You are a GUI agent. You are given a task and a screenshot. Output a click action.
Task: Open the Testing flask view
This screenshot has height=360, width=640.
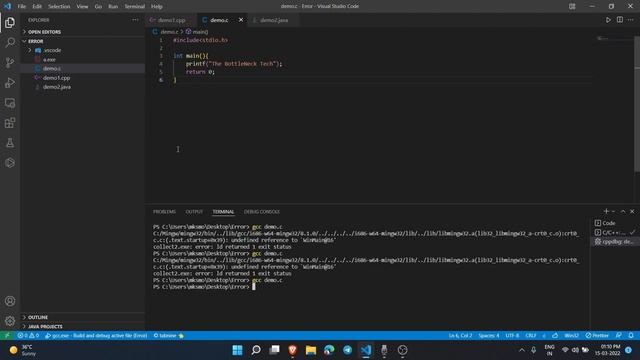tap(10, 143)
